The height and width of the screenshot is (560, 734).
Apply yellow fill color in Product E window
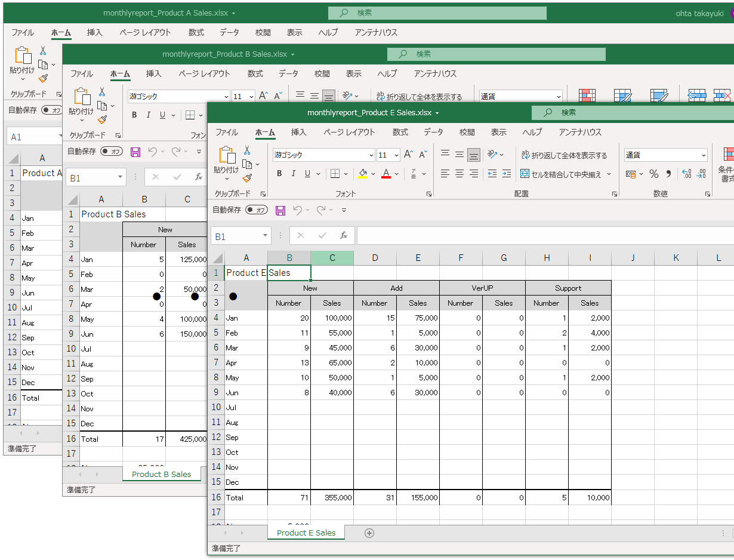(x=362, y=174)
